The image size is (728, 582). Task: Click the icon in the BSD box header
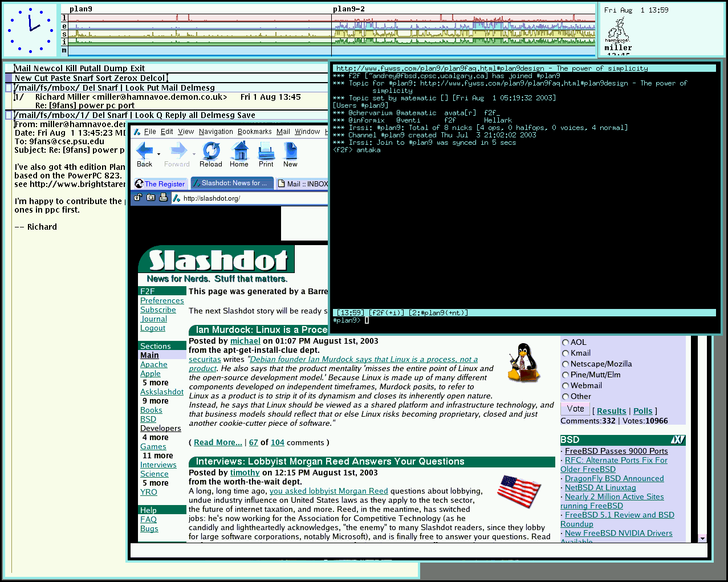[x=678, y=439]
